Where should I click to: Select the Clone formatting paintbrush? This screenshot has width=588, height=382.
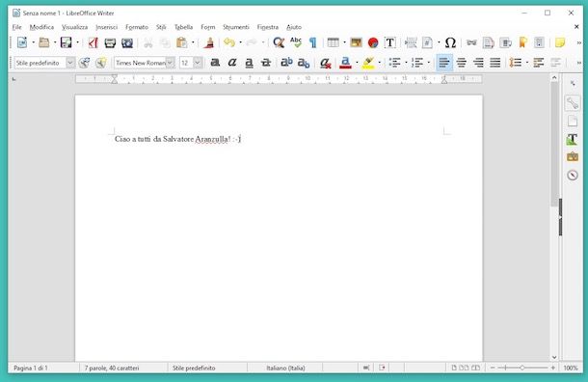pyautogui.click(x=209, y=42)
